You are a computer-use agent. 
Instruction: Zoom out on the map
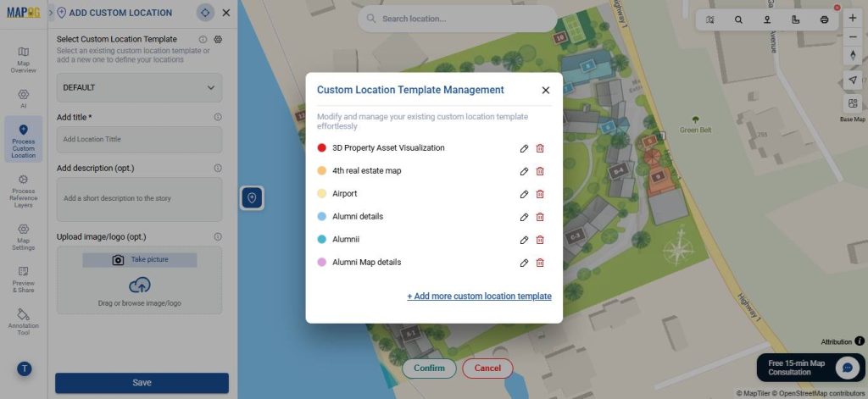[x=853, y=37]
